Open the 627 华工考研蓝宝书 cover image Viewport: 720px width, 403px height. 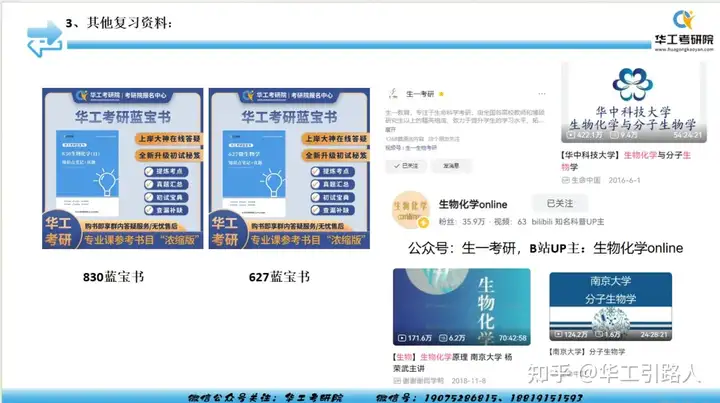pos(289,168)
